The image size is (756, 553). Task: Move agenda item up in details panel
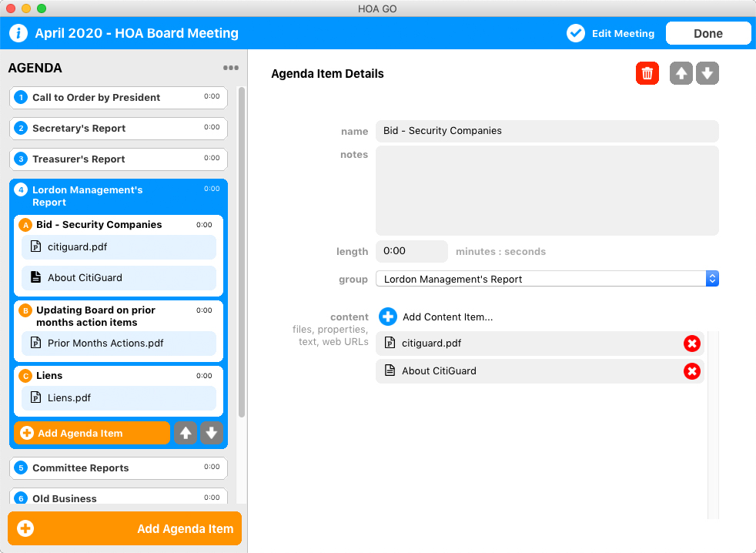click(x=681, y=74)
